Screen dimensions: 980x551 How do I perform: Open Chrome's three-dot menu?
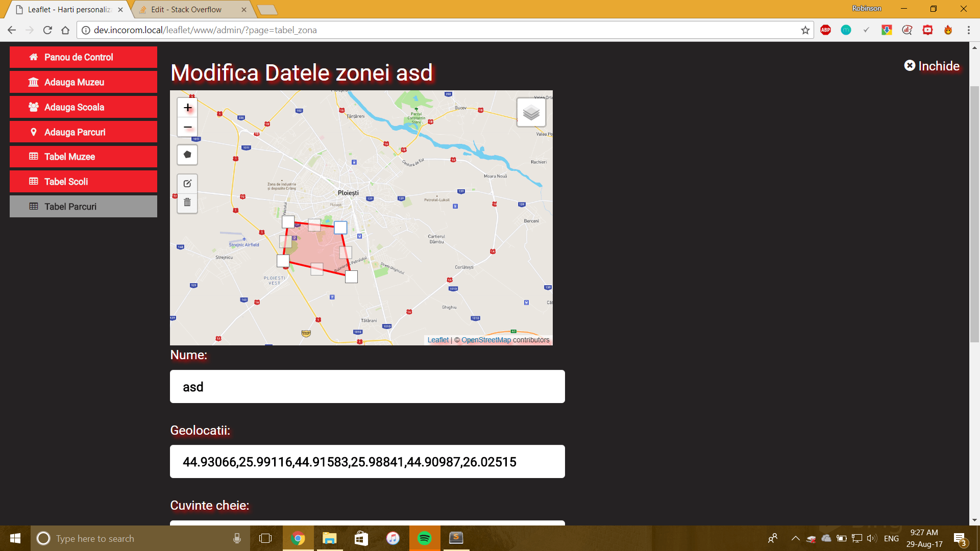point(968,30)
